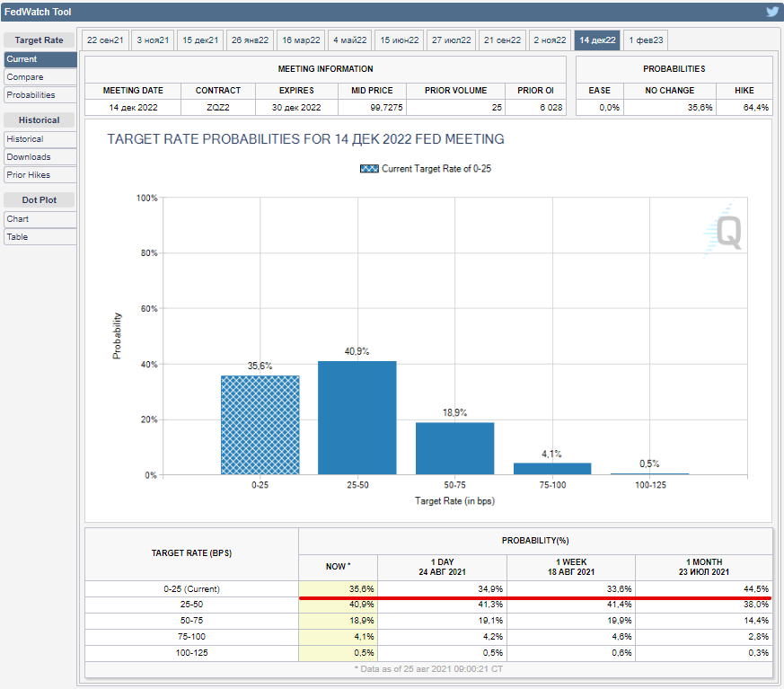
Task: Click the 1 WEEK 18 АВГ 2021 header
Action: click(x=571, y=567)
